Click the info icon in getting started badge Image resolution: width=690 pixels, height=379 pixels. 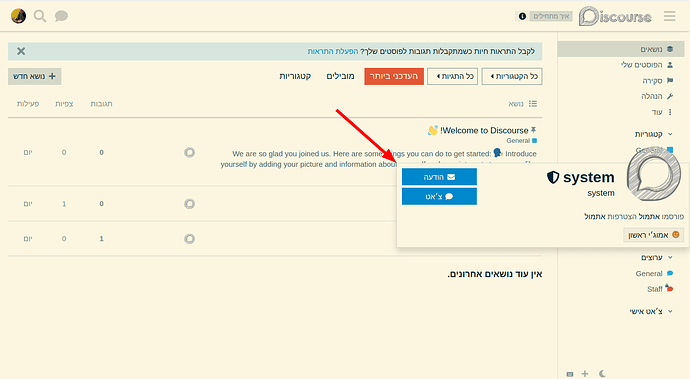point(522,16)
